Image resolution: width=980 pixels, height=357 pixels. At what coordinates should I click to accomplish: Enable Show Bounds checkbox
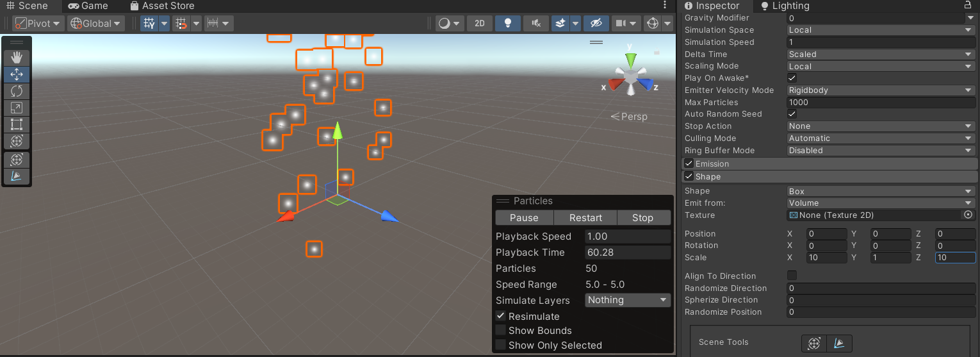tap(500, 331)
